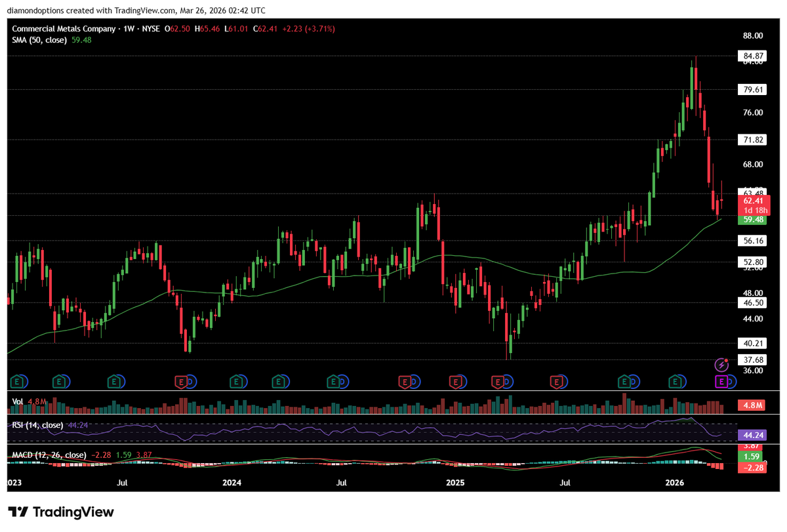
Task: Click the 56.16 price level label
Action: click(752, 241)
